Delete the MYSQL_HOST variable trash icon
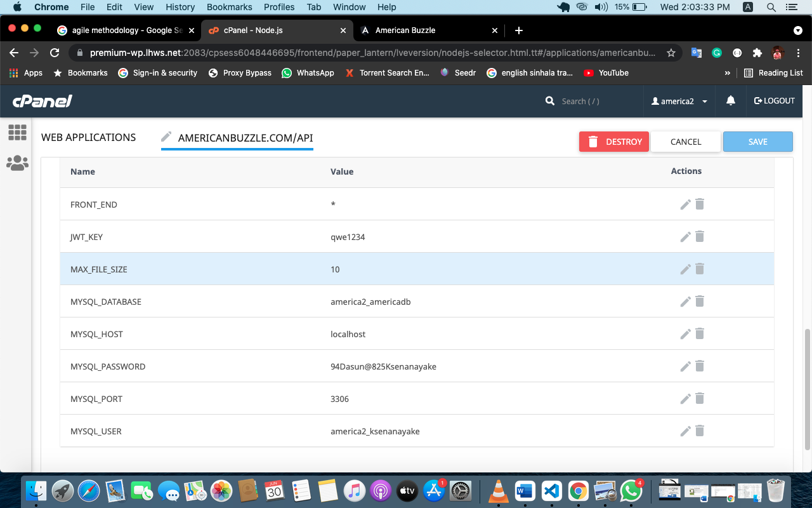 click(700, 333)
